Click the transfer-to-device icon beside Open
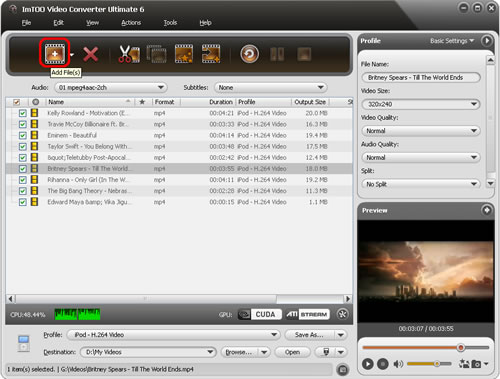 [x=326, y=352]
